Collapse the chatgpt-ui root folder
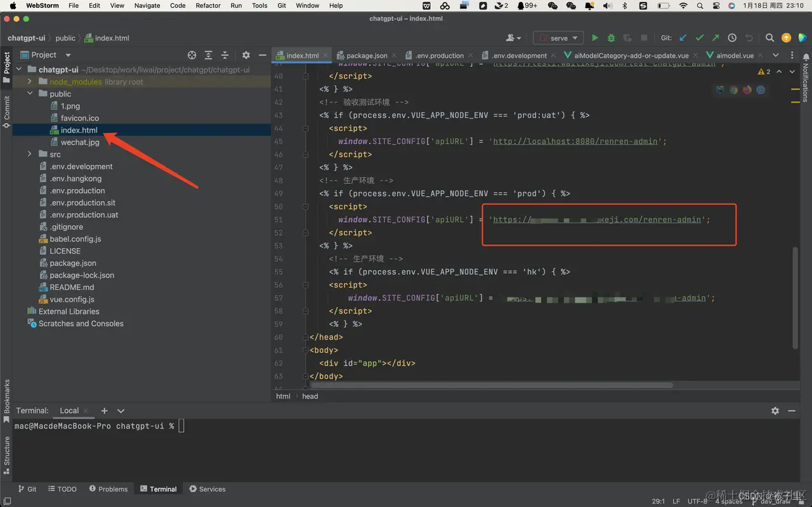Screen dimensions: 812x507 (18, 70)
